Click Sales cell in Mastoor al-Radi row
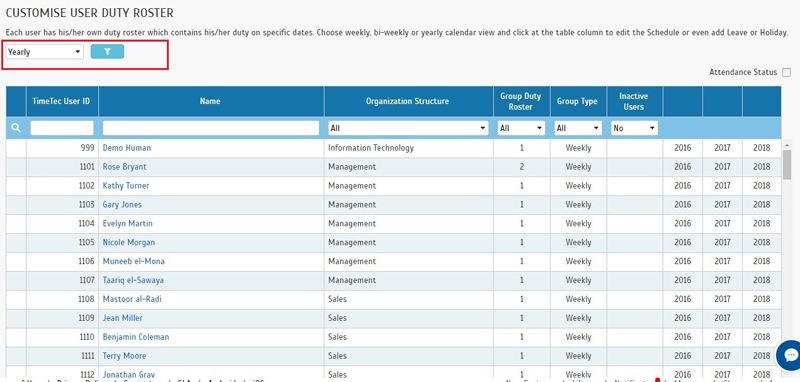 tap(338, 299)
